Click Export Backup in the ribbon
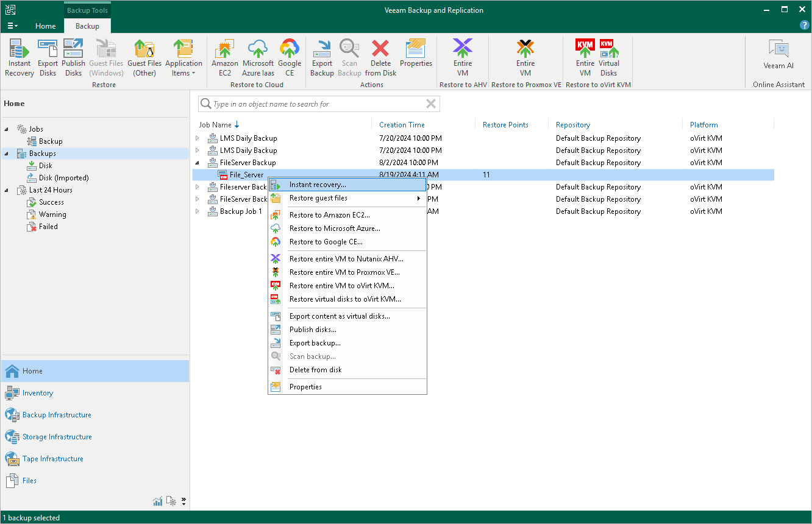This screenshot has width=812, height=524. click(322, 58)
